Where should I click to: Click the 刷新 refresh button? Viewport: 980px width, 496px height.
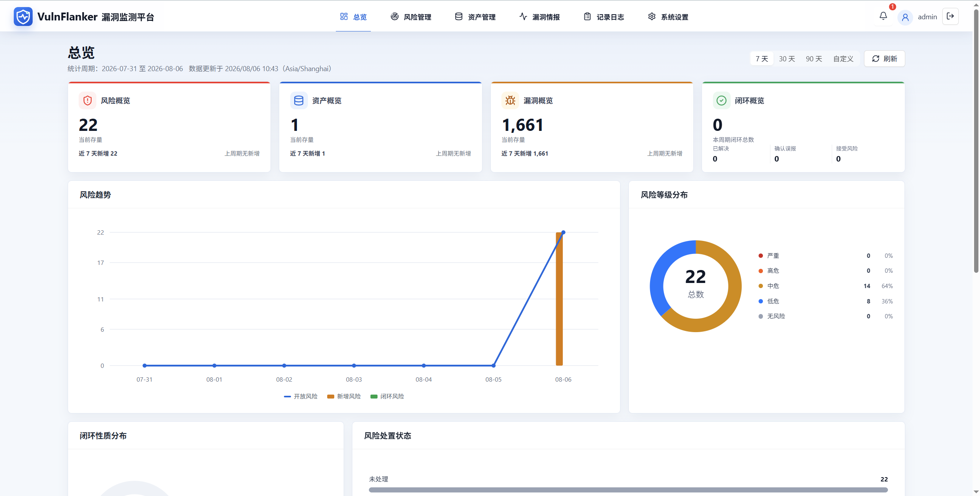click(884, 59)
